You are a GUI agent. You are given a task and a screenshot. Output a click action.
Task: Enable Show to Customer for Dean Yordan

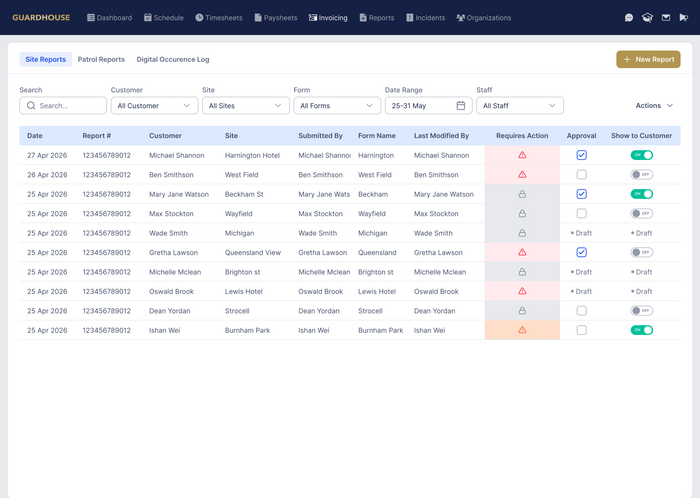click(x=642, y=311)
